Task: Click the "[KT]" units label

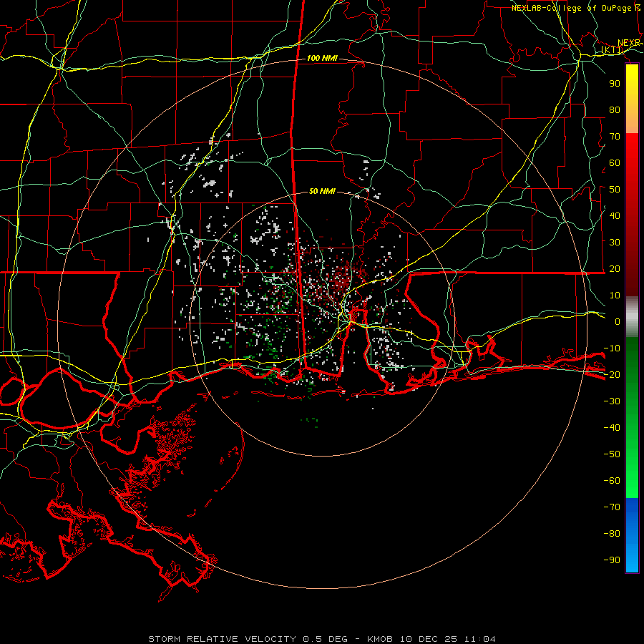Action: (612, 50)
